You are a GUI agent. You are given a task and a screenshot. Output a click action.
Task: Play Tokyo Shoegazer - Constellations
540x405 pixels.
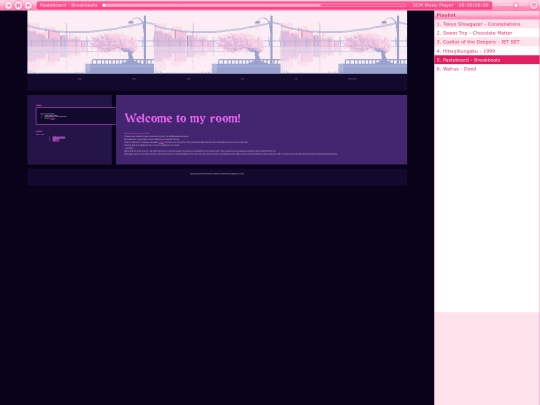[487, 24]
